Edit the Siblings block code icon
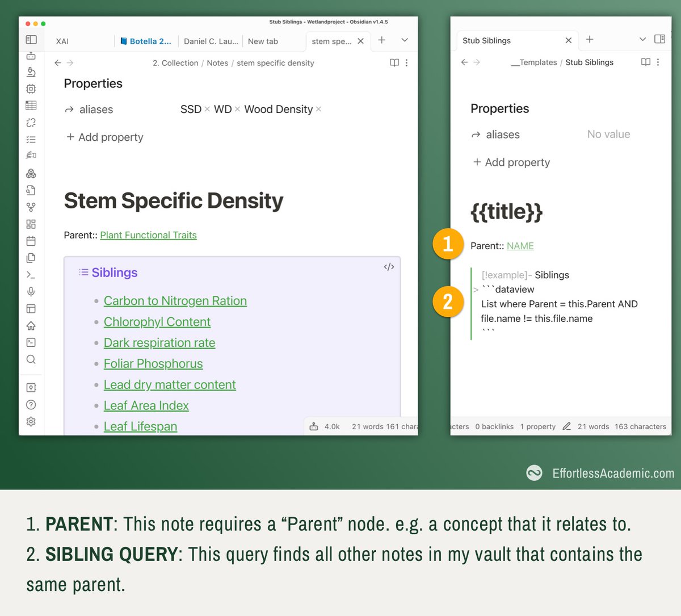 tap(389, 267)
